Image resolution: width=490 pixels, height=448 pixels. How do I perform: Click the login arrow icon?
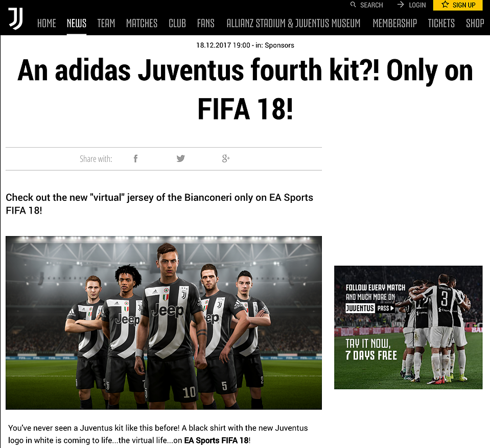coord(401,5)
